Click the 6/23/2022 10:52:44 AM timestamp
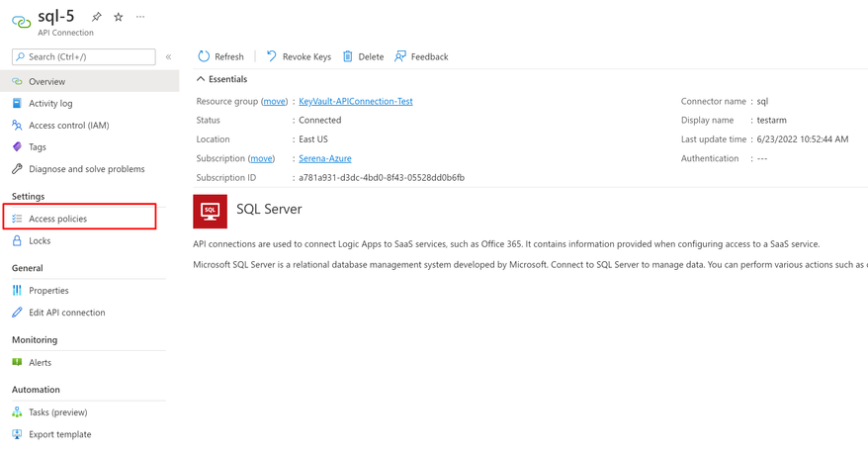Screen dimensions: 868x454 [803, 139]
